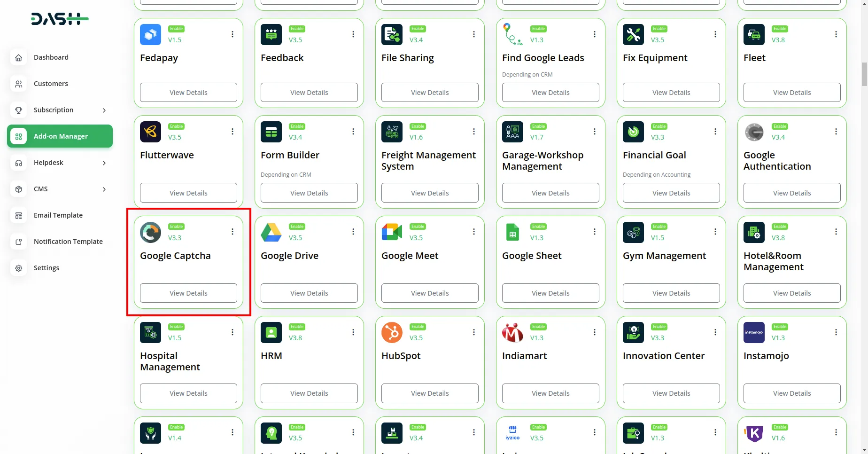Toggle the Enable badge on Financial Goal
Viewport: 868px width, 454px height.
659,126
